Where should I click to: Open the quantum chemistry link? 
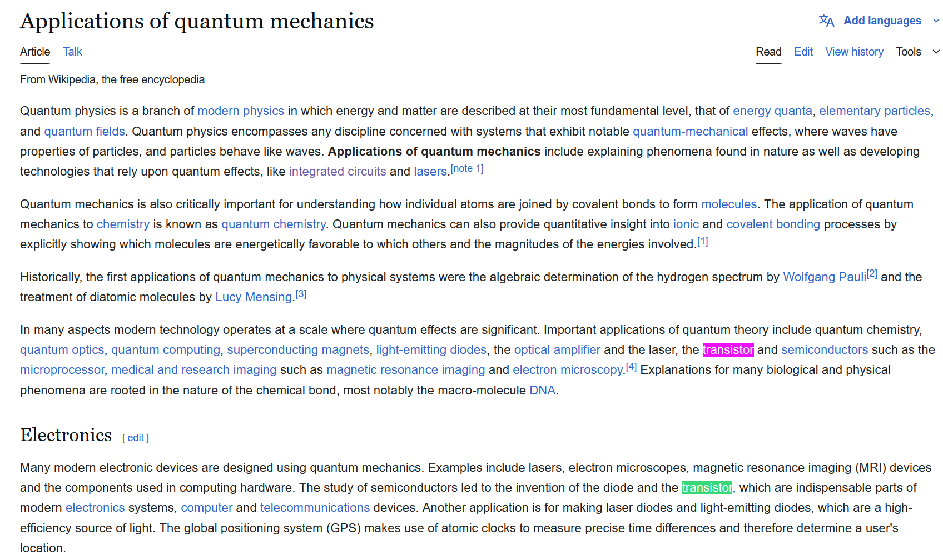click(x=274, y=224)
